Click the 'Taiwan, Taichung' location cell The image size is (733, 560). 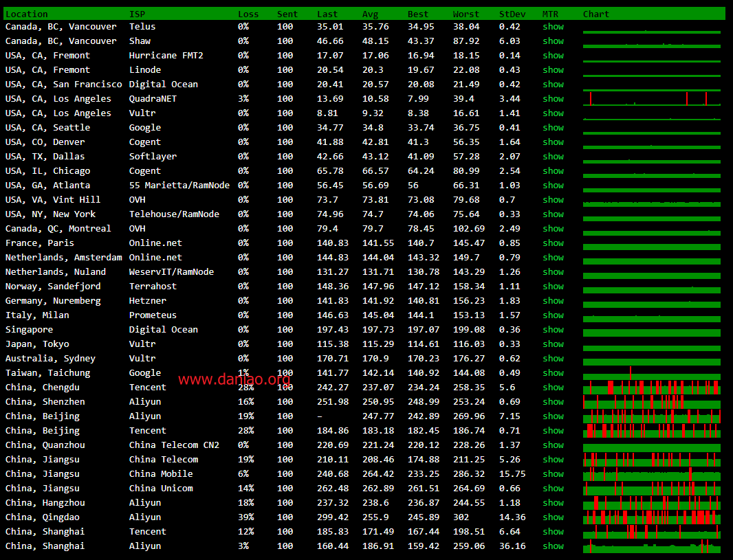pyautogui.click(x=47, y=372)
